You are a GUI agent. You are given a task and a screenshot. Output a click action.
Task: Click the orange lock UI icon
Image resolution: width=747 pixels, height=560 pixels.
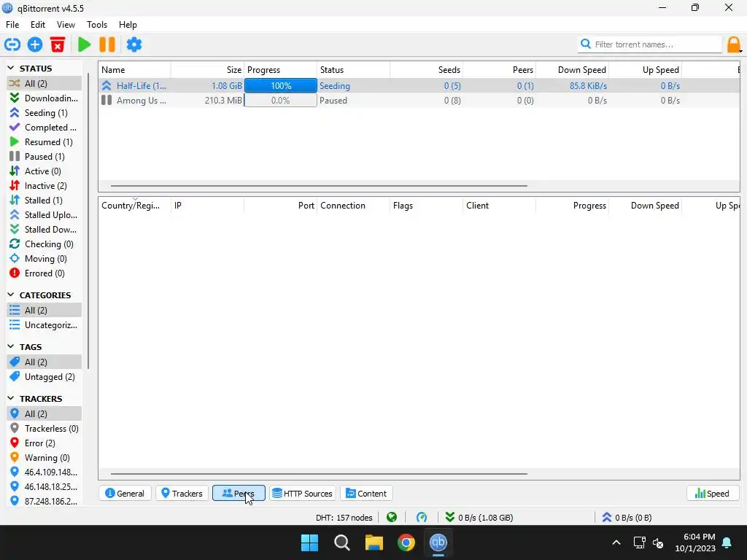(x=734, y=44)
